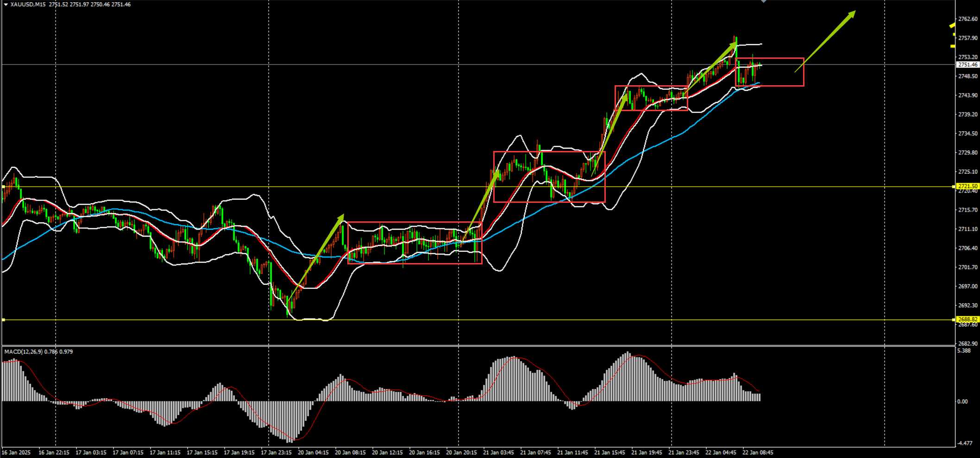Select the high price 2751.97 in header
This screenshot has height=458, width=980.
click(x=79, y=5)
